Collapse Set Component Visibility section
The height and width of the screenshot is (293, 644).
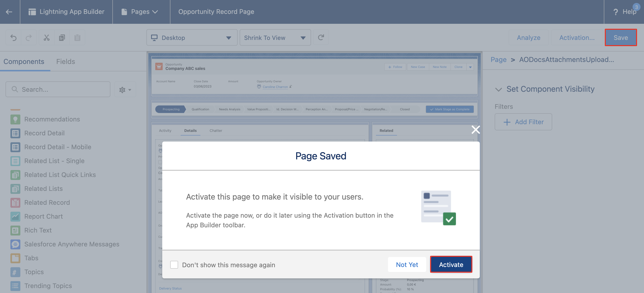pyautogui.click(x=498, y=89)
